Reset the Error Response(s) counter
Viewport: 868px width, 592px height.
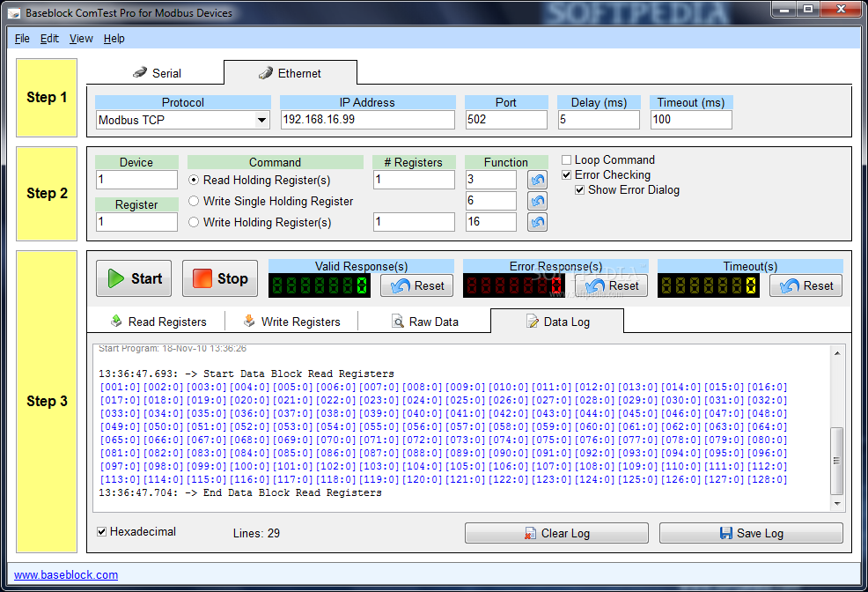pos(612,285)
